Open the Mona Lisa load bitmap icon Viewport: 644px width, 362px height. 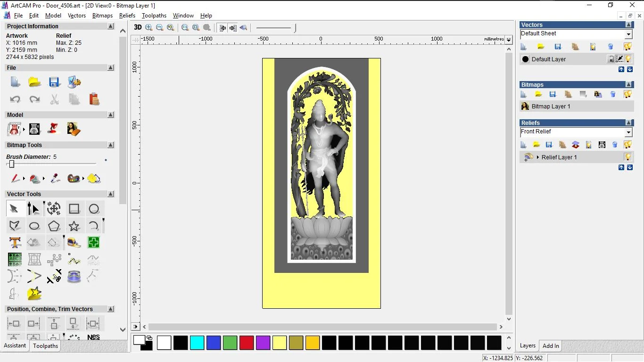(x=74, y=129)
